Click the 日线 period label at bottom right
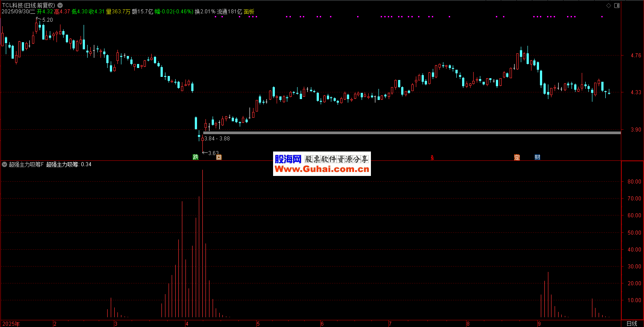The width and height of the screenshot is (644, 327). click(x=632, y=323)
